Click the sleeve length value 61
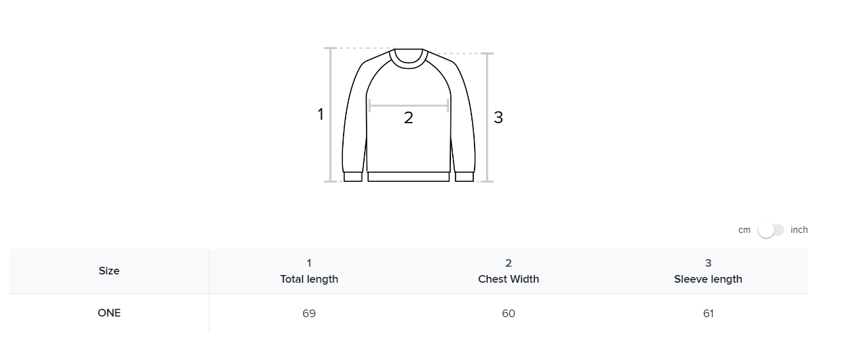 point(708,313)
